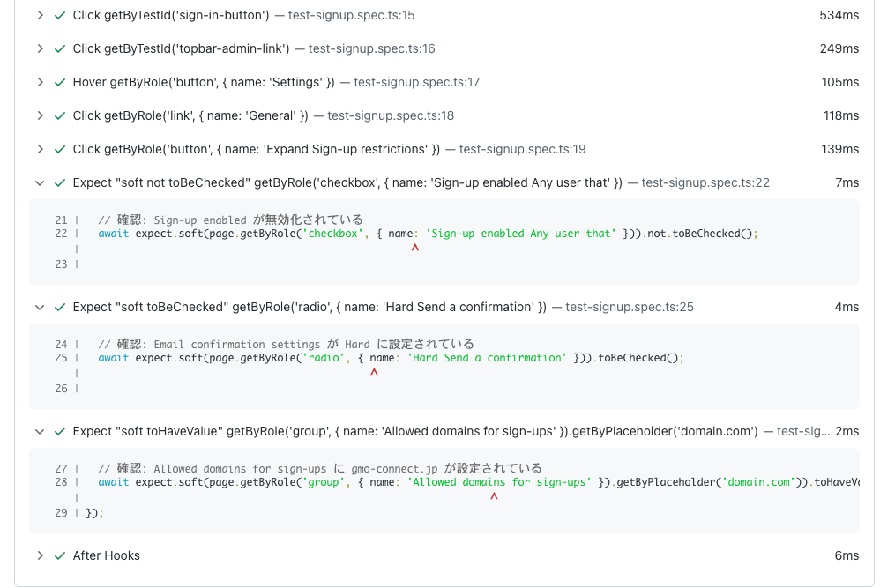Collapse the soft toBeChecked radio step

(40, 307)
